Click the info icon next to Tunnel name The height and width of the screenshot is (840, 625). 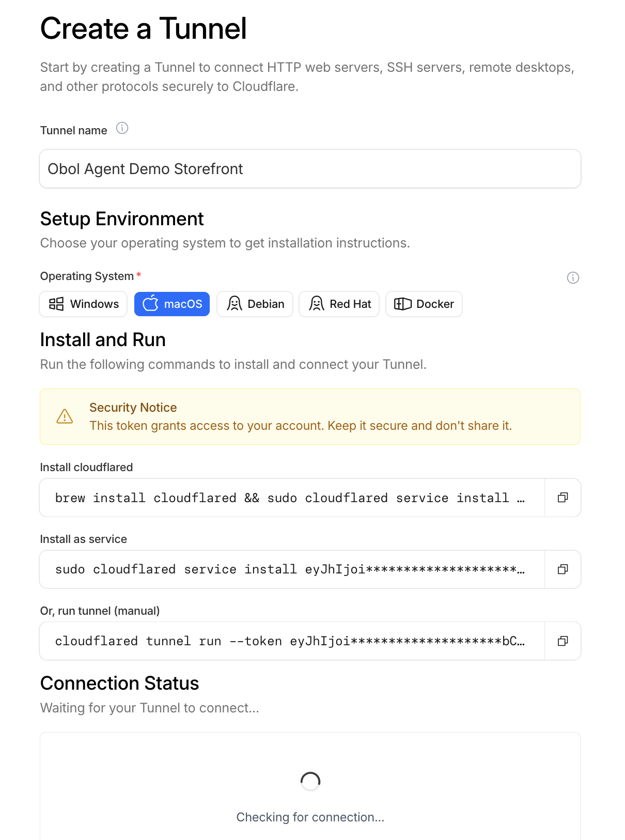pyautogui.click(x=122, y=128)
